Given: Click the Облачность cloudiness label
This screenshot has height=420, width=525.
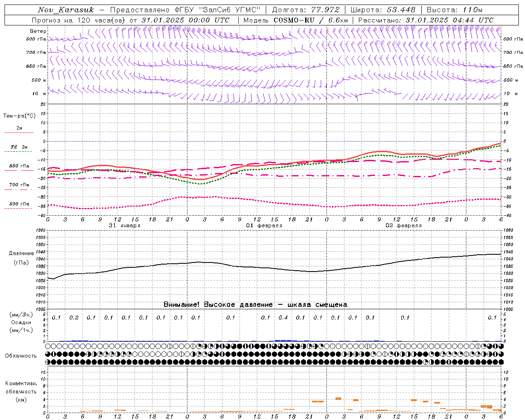Looking at the screenshot, I should click(x=21, y=356).
